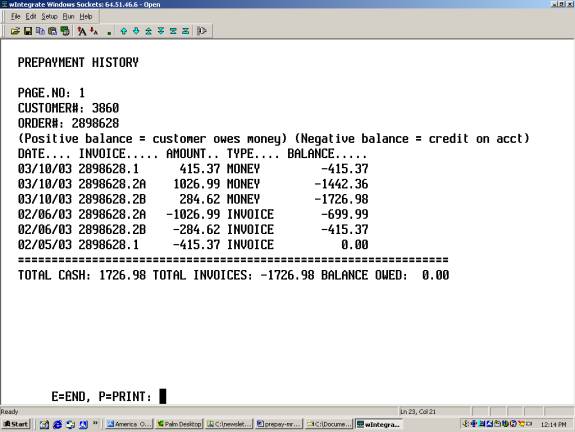Click the BALANCE column header
Viewport: 575px width, 432px height.
point(327,154)
